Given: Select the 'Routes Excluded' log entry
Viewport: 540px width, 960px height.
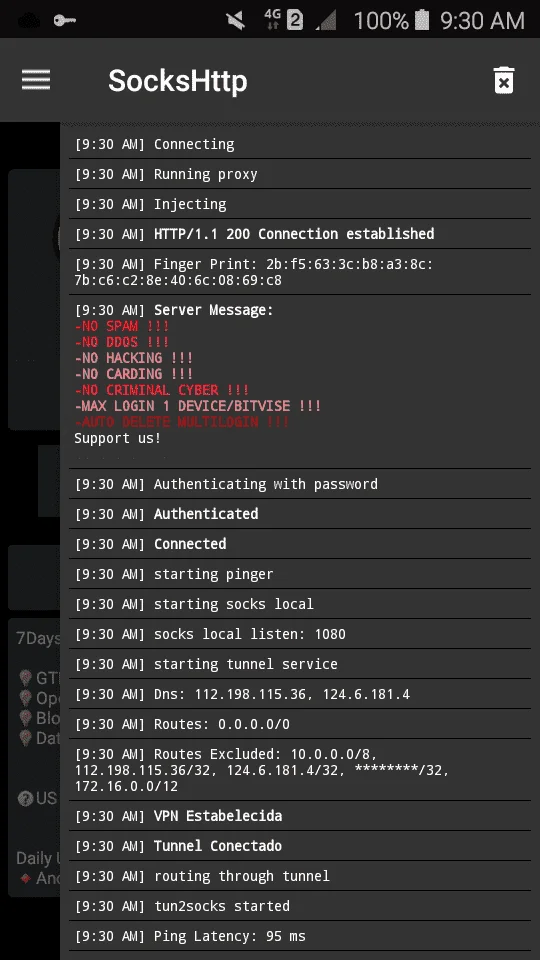Looking at the screenshot, I should [x=299, y=770].
